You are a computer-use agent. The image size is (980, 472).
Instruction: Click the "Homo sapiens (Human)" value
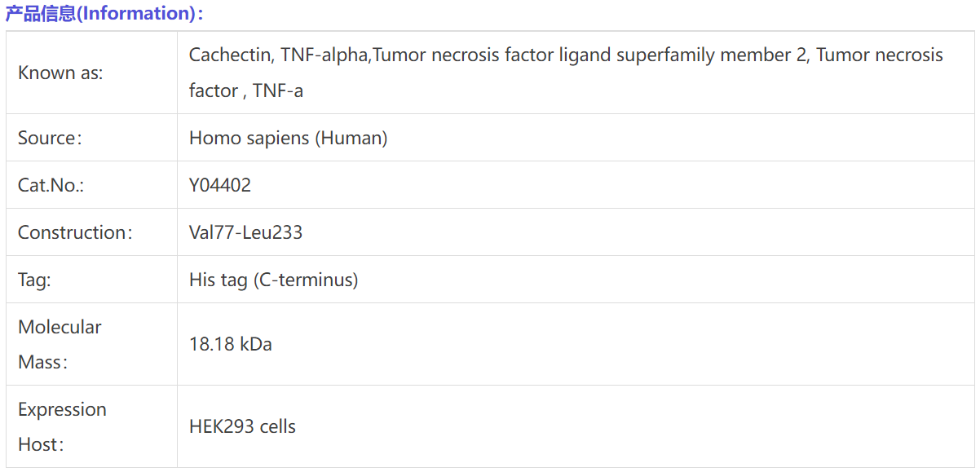click(288, 138)
